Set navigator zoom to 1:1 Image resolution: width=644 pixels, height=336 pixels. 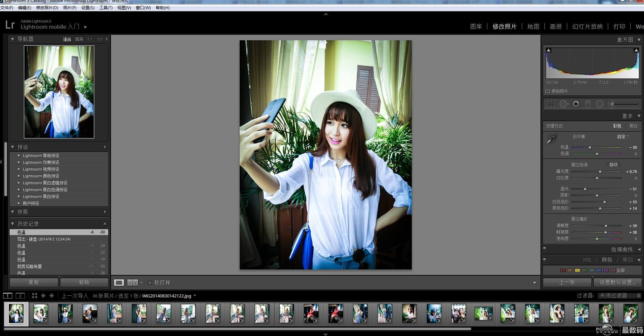89,39
